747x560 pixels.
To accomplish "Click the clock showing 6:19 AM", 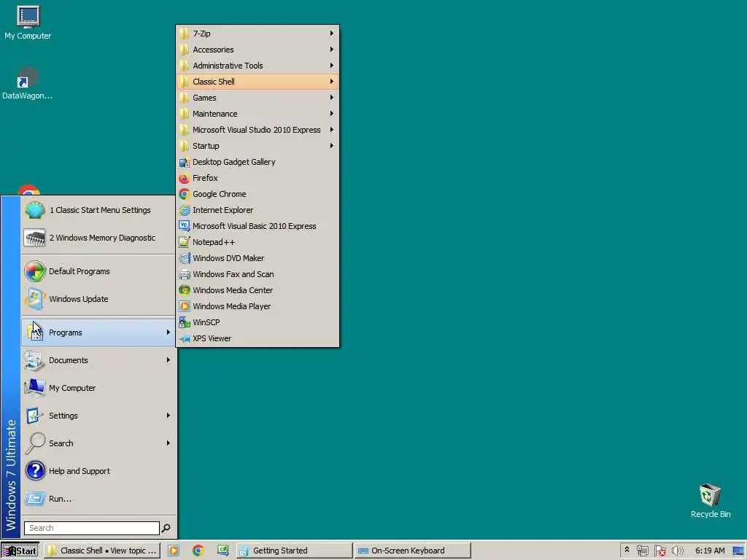I will 710,551.
